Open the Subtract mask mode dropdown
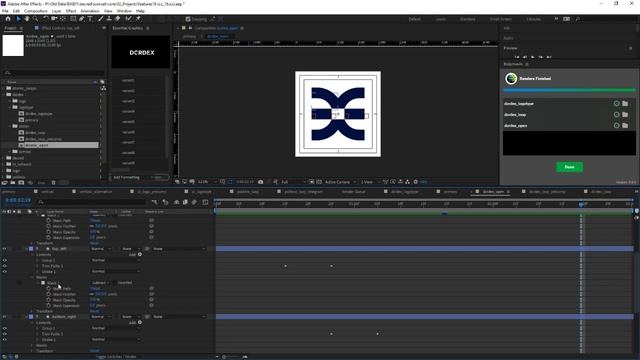This screenshot has width=640, height=360. tap(100, 282)
